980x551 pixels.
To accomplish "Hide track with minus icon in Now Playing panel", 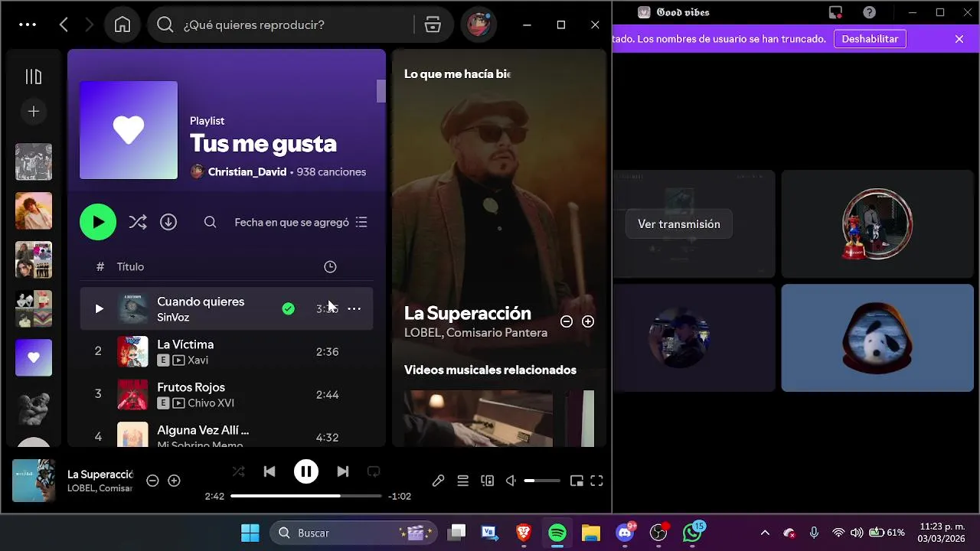I will click(567, 321).
